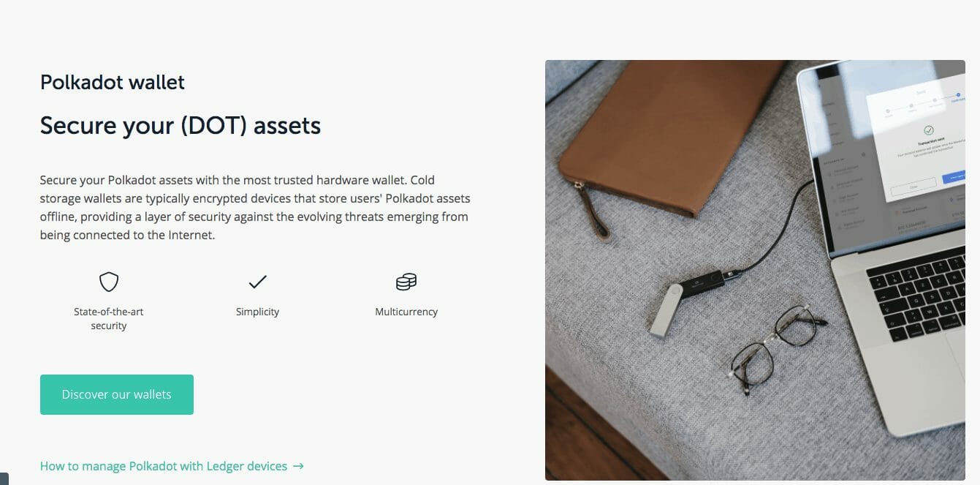Click the Multicurrency text label
The image size is (980, 485).
pos(406,312)
